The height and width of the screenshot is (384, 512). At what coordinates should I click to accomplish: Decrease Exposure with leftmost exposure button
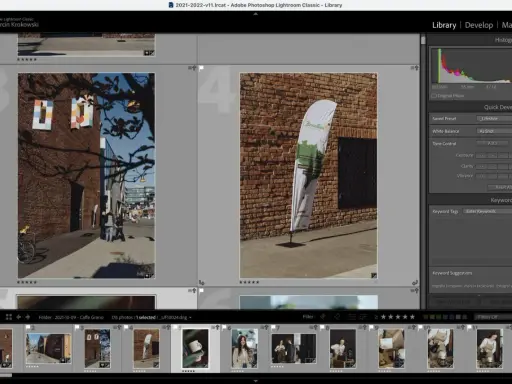[x=481, y=155]
